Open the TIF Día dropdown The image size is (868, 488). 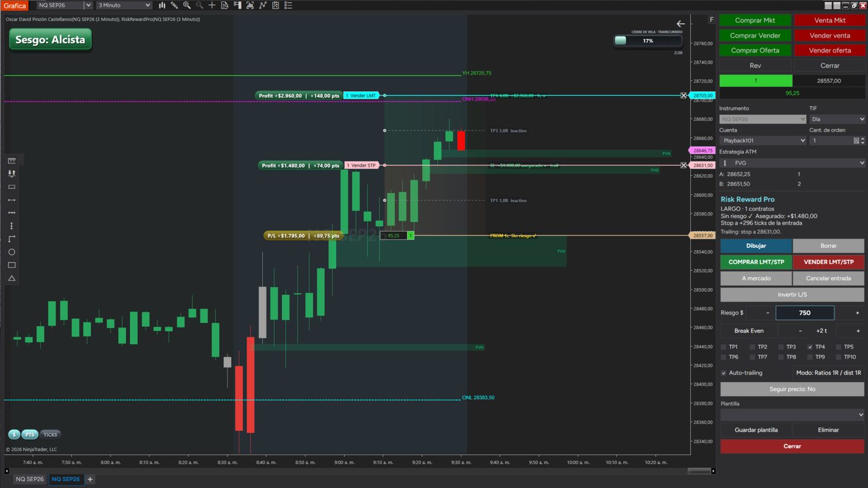(x=837, y=119)
